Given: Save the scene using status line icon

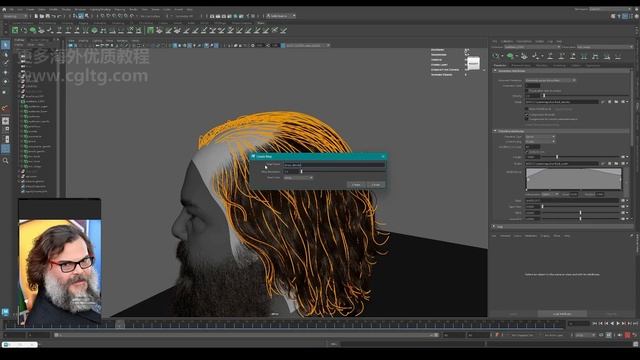Looking at the screenshot, I should coord(47,16).
